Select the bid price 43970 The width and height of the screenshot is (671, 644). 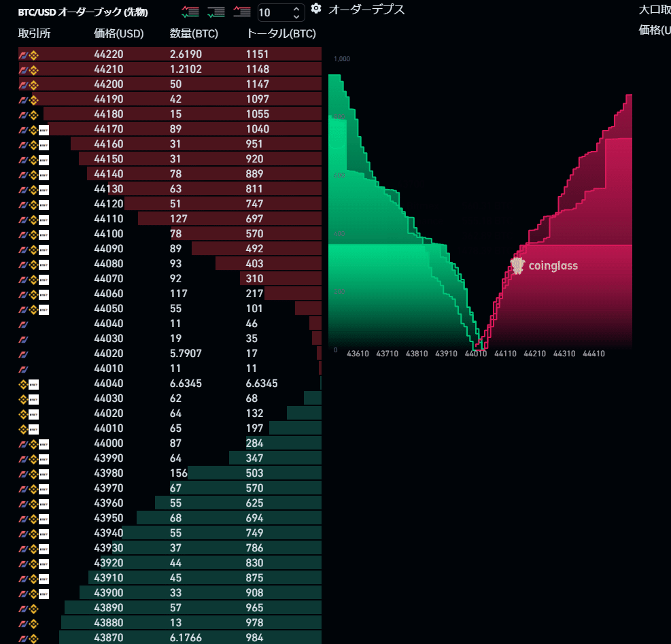[109, 488]
